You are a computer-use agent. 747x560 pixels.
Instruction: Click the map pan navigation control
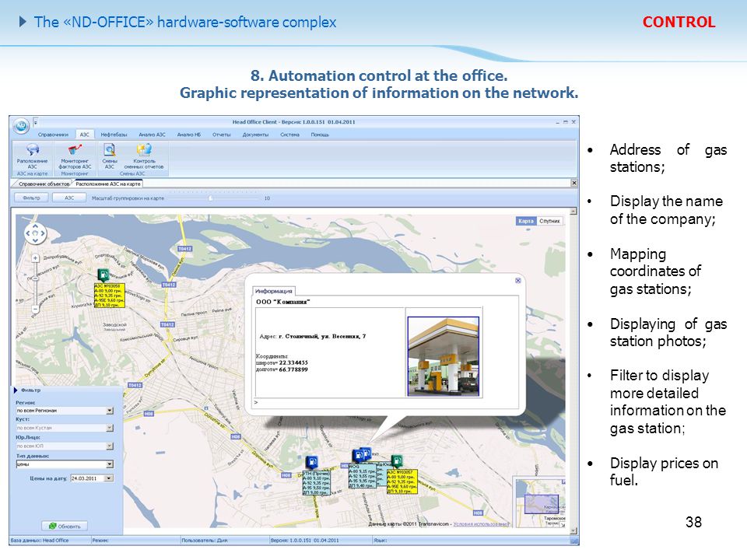pos(35,233)
